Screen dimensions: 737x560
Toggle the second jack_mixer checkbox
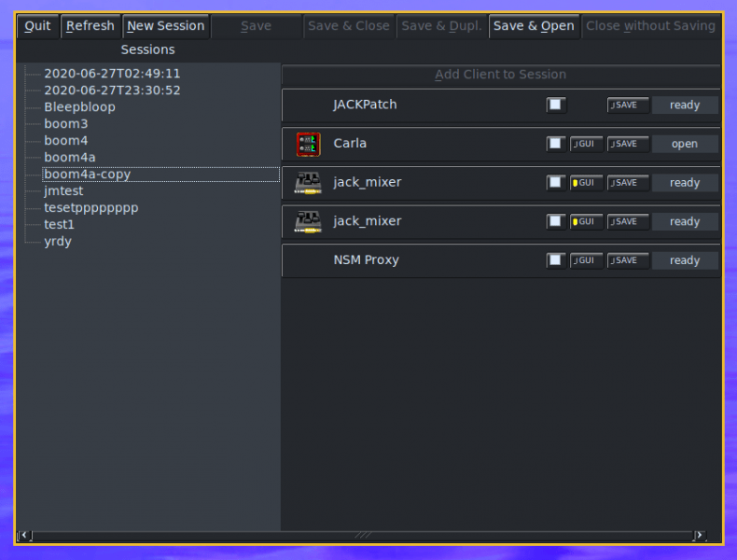click(x=556, y=221)
